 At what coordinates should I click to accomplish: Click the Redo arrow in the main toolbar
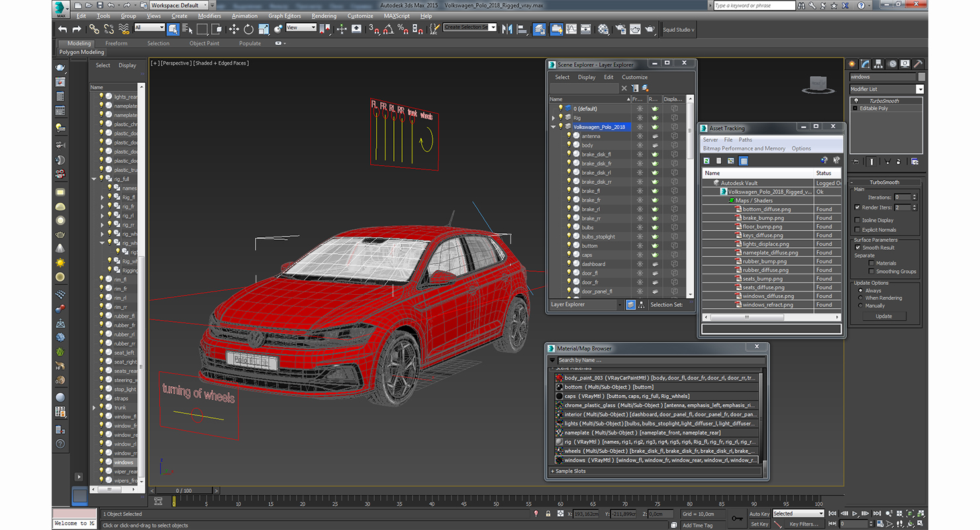77,29
